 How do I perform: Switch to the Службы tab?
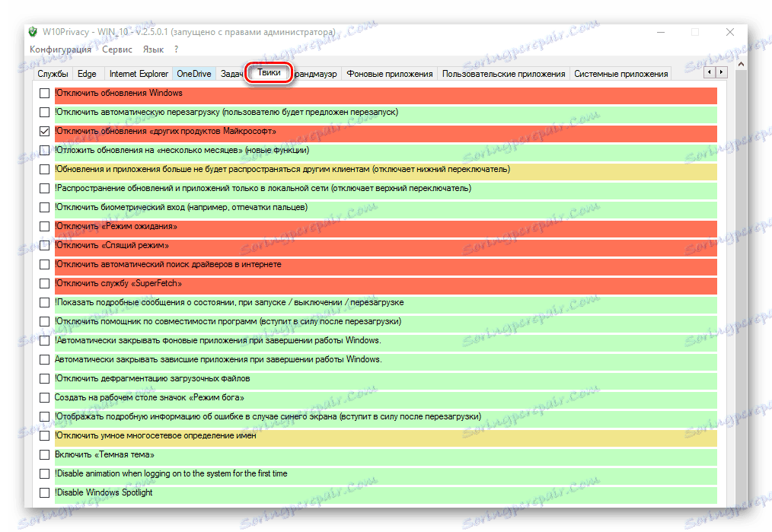(x=53, y=74)
